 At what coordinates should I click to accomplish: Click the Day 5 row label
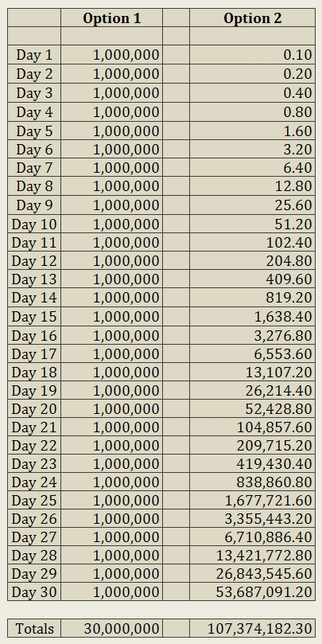point(34,131)
